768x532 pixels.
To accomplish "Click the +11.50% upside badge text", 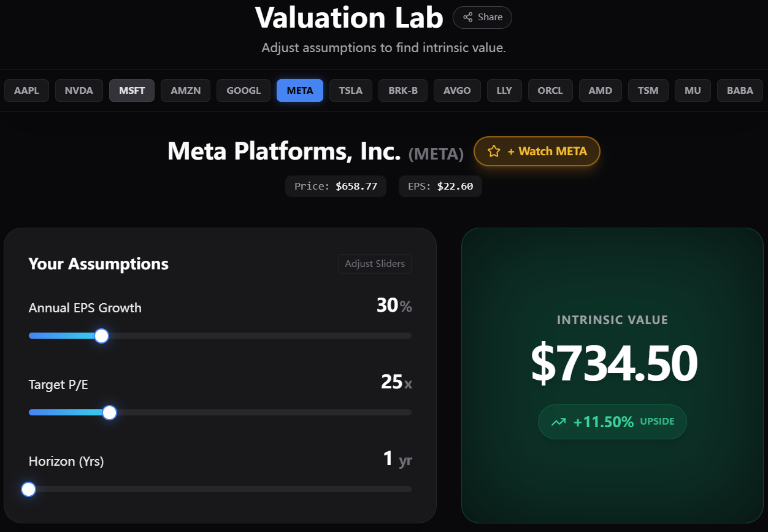I will point(604,422).
